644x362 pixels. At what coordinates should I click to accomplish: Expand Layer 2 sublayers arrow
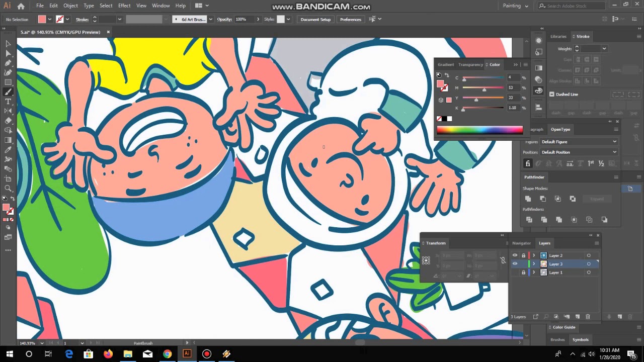pos(534,255)
